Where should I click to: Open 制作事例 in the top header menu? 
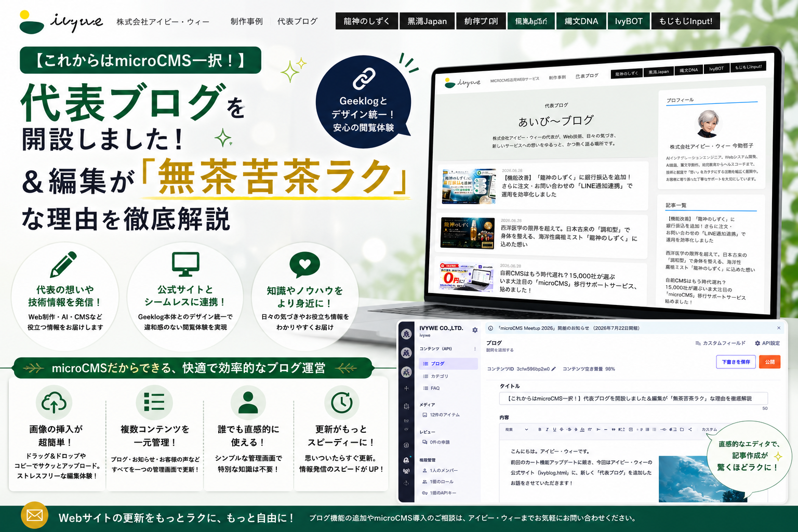pos(247,21)
